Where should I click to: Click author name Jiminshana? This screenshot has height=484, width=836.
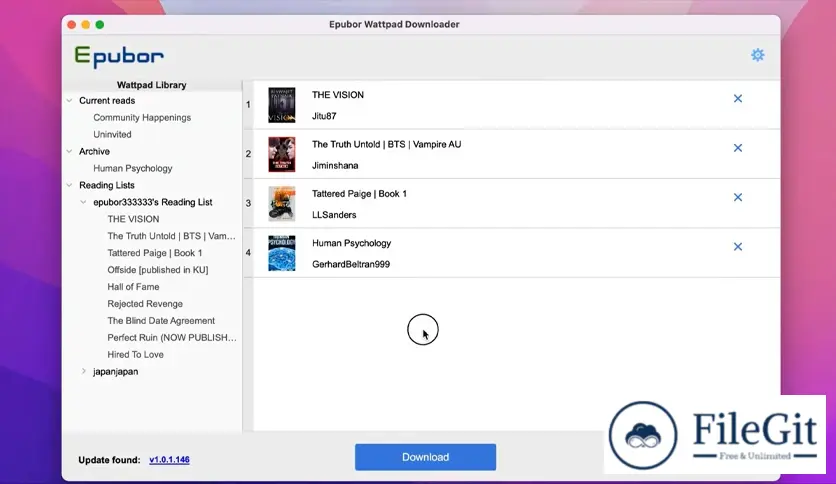pos(335,166)
